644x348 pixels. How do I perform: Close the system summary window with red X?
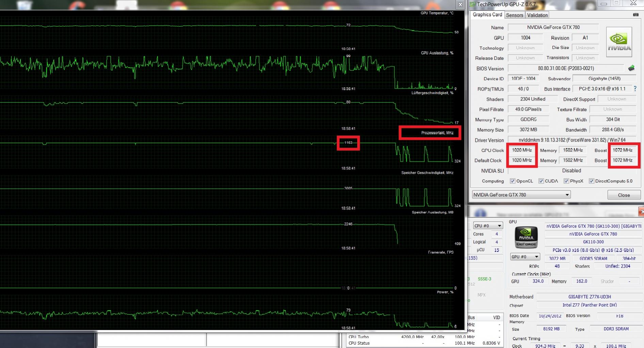641,212
